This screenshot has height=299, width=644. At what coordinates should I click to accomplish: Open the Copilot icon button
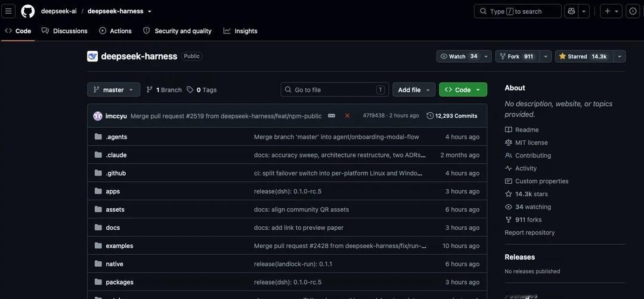pos(571,11)
